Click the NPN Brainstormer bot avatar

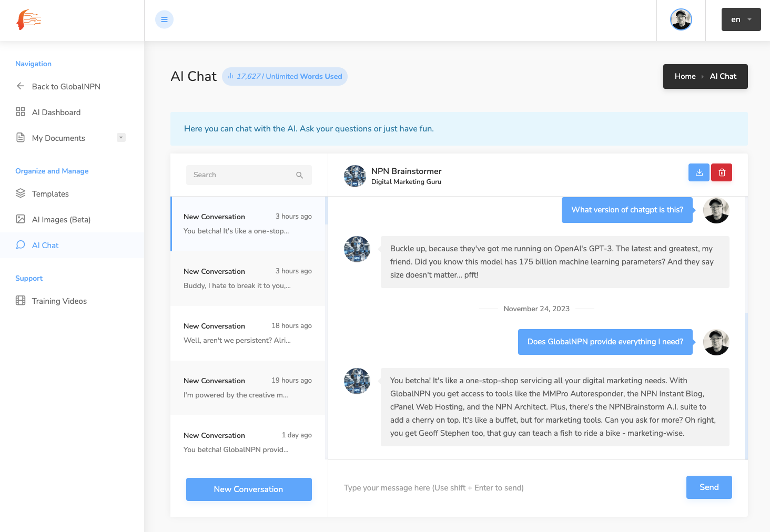[355, 176]
